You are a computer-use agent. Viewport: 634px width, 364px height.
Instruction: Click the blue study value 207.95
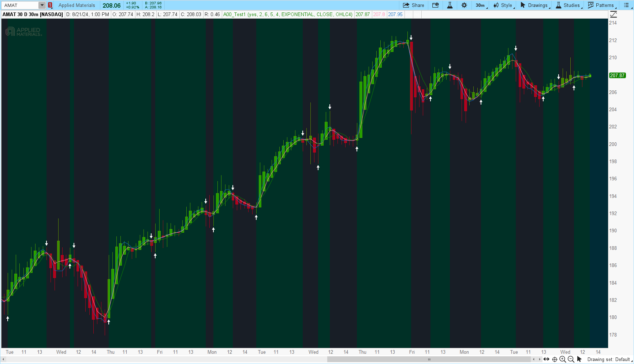[395, 14]
